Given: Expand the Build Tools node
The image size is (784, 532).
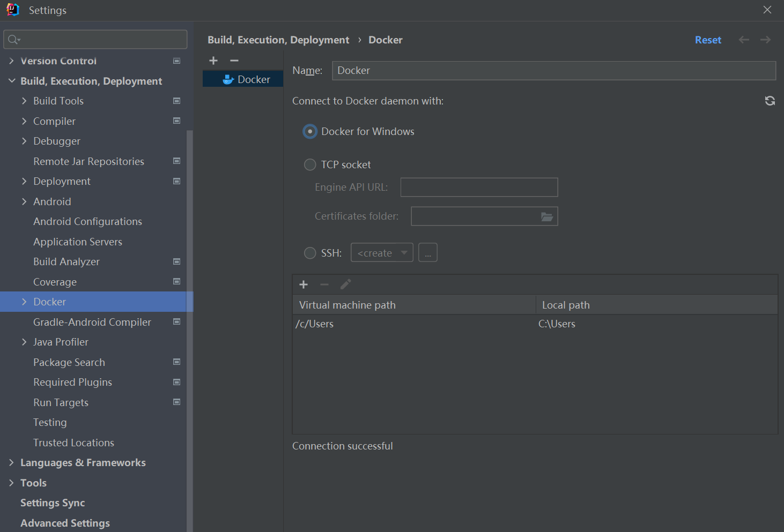Looking at the screenshot, I should pos(24,101).
